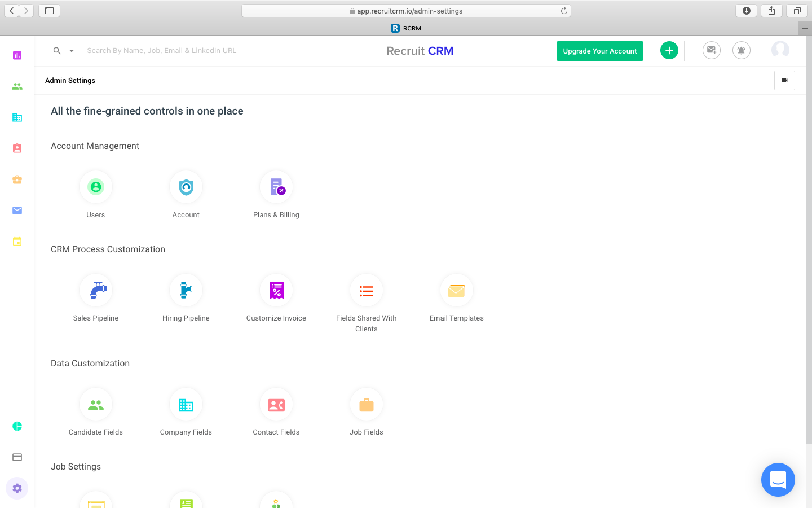Open the email invite icon in header
This screenshot has height=508, width=812.
point(712,51)
